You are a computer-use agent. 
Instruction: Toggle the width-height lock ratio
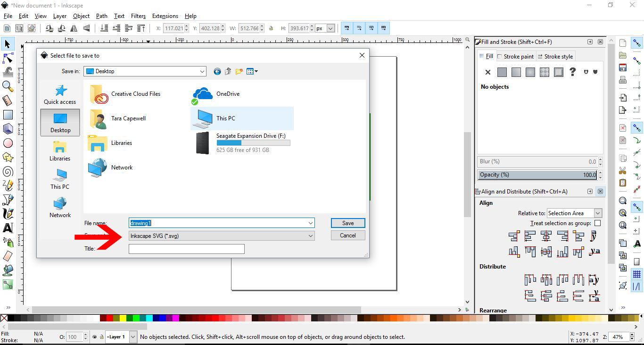(271, 28)
